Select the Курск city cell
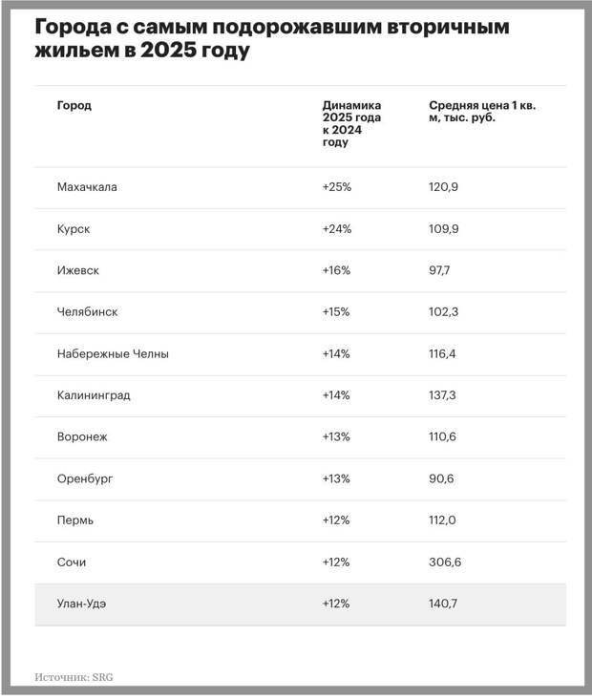The width and height of the screenshot is (592, 700). [74, 229]
